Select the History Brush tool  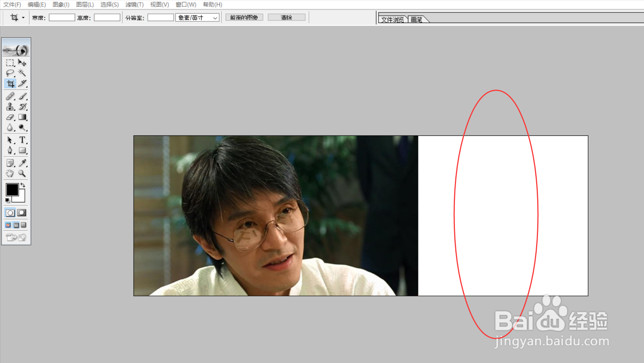pyautogui.click(x=22, y=107)
